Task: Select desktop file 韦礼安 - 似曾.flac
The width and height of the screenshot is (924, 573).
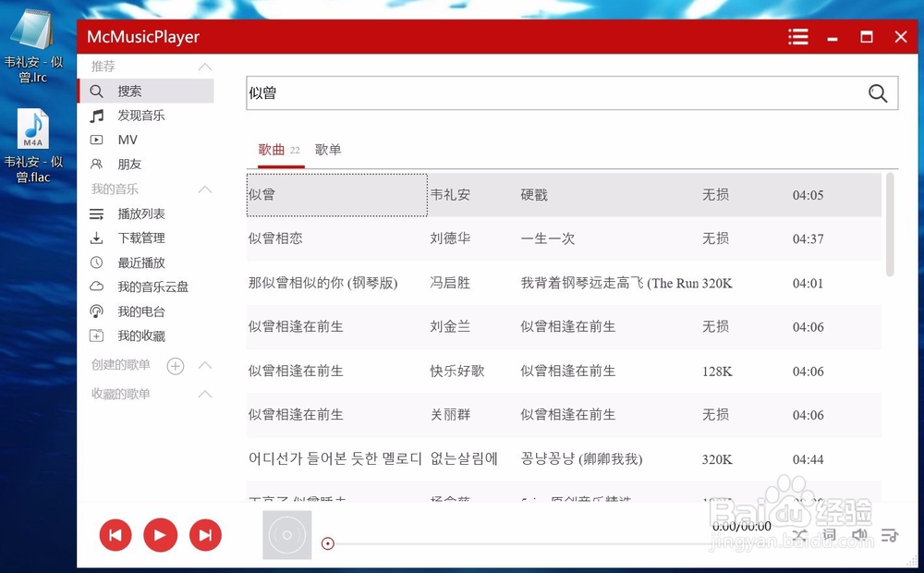Action: coord(33,146)
